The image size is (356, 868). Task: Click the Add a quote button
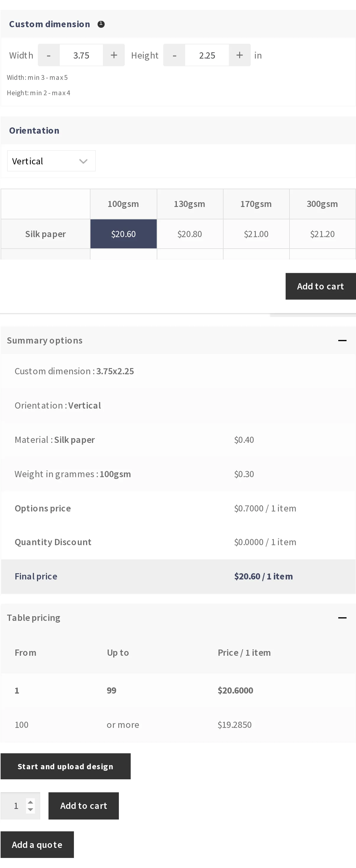point(37,845)
